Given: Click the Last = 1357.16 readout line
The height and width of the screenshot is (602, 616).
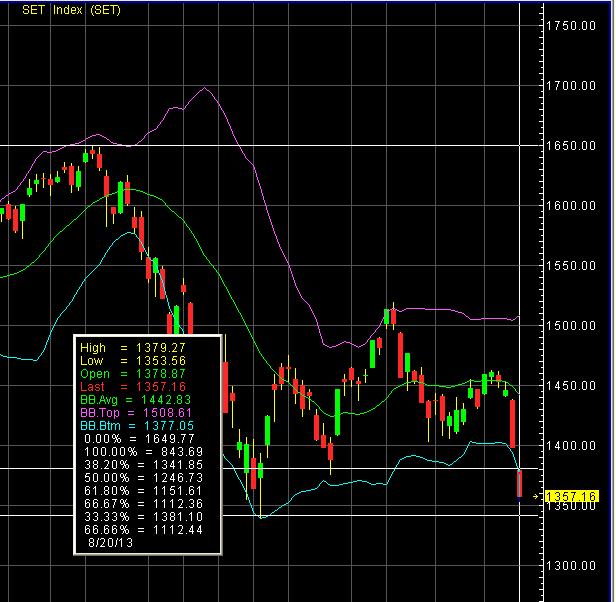Looking at the screenshot, I should coord(133,387).
